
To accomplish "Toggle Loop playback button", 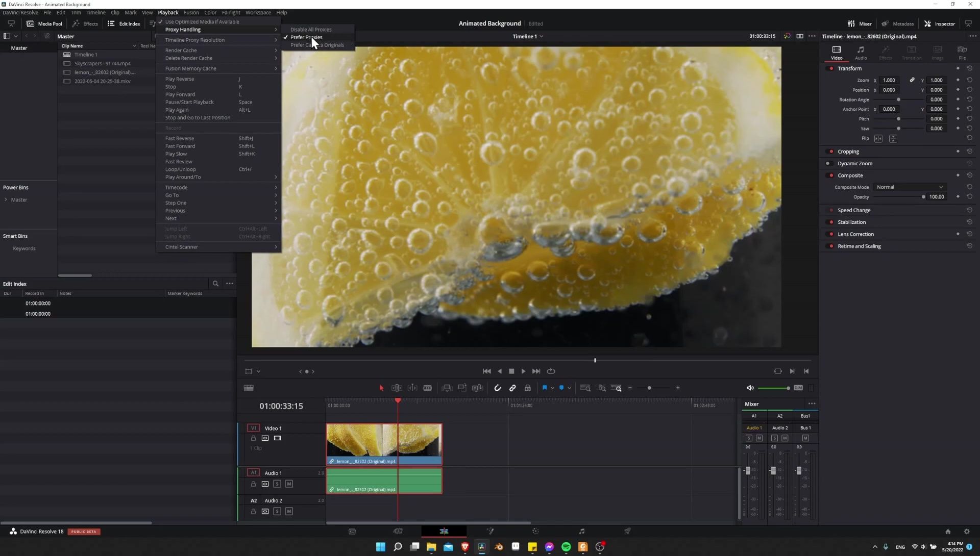I will tap(551, 371).
